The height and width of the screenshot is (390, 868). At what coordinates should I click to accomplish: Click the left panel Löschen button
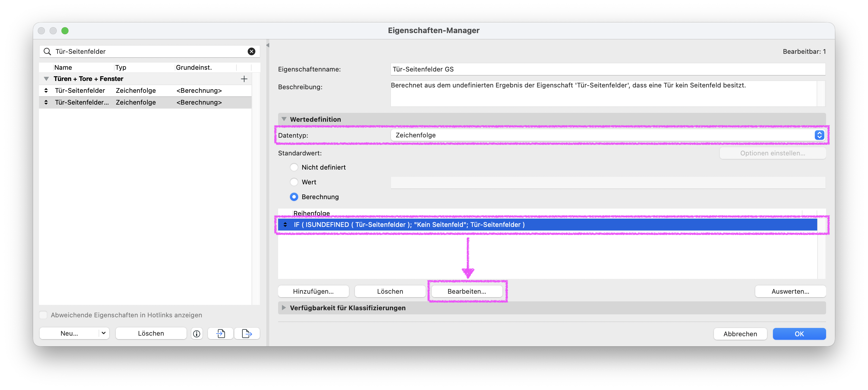pyautogui.click(x=151, y=333)
